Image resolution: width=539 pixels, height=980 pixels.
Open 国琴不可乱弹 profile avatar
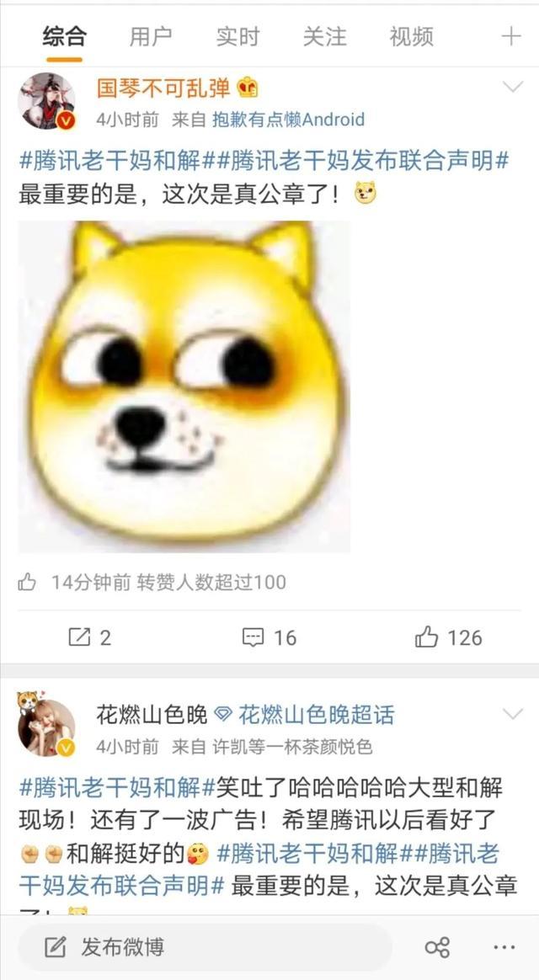pyautogui.click(x=46, y=100)
